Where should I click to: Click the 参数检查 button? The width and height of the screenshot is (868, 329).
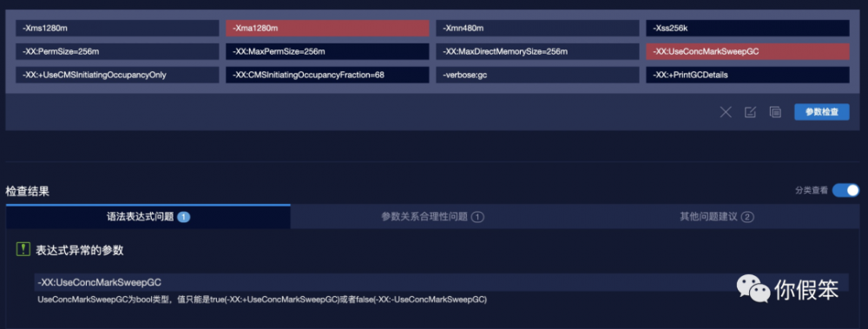(821, 112)
